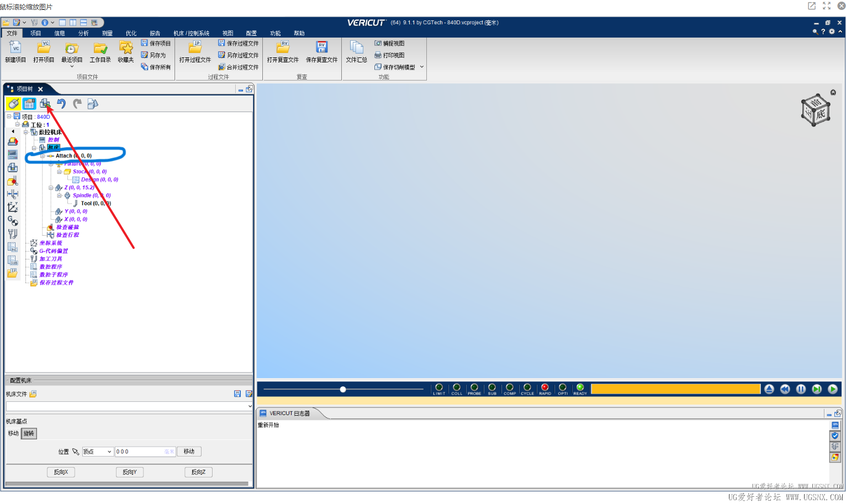Click the 文件汇总 file summary icon

tap(356, 47)
